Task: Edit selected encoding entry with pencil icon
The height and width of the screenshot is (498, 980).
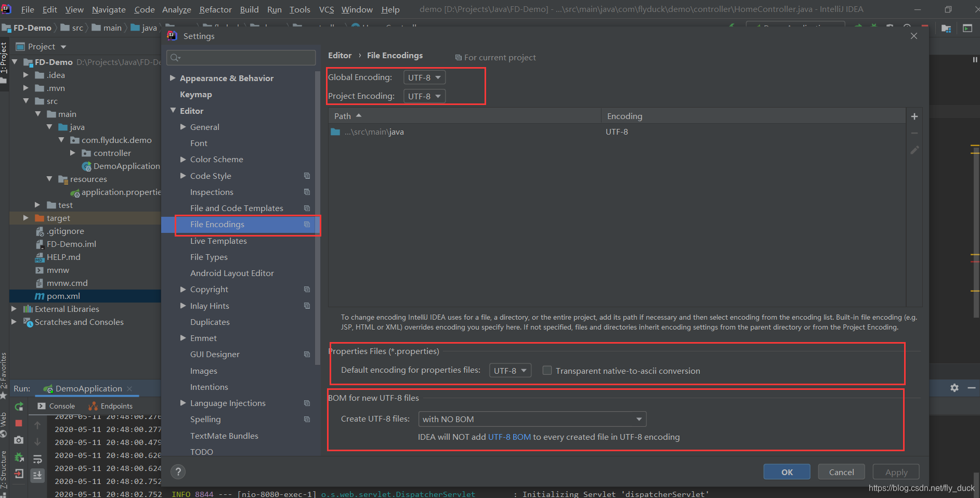Action: (x=914, y=150)
